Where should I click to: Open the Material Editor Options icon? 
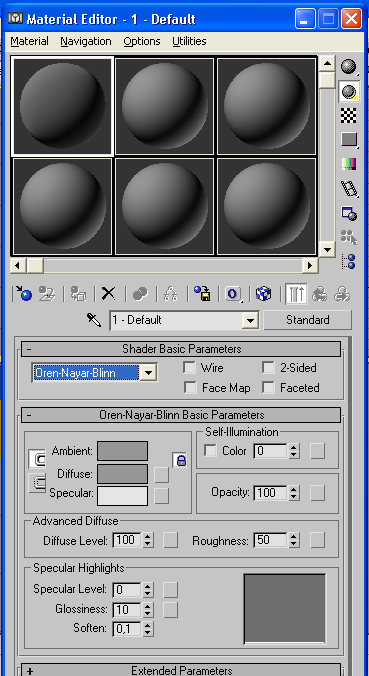[x=349, y=213]
